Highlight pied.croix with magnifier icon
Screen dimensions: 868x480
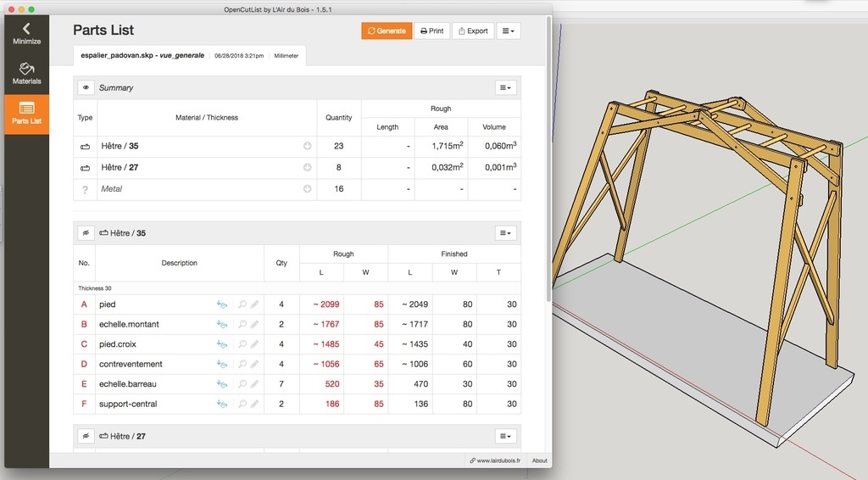click(242, 344)
